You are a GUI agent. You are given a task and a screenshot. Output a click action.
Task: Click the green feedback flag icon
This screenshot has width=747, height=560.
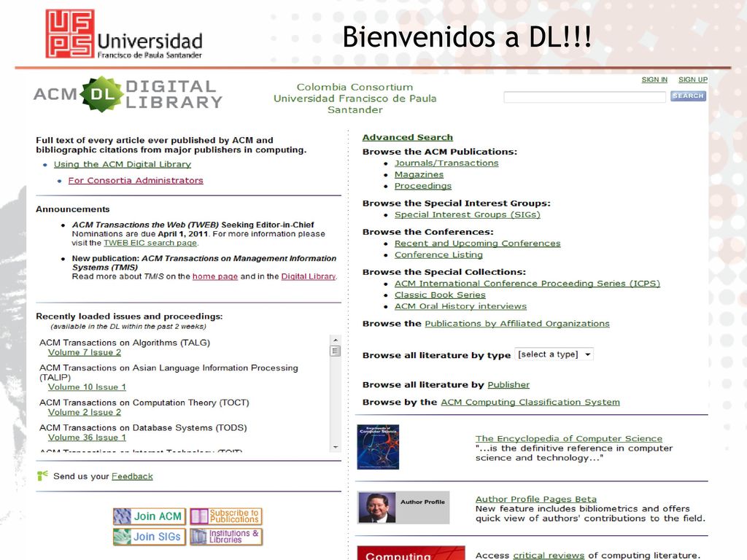[x=42, y=475]
